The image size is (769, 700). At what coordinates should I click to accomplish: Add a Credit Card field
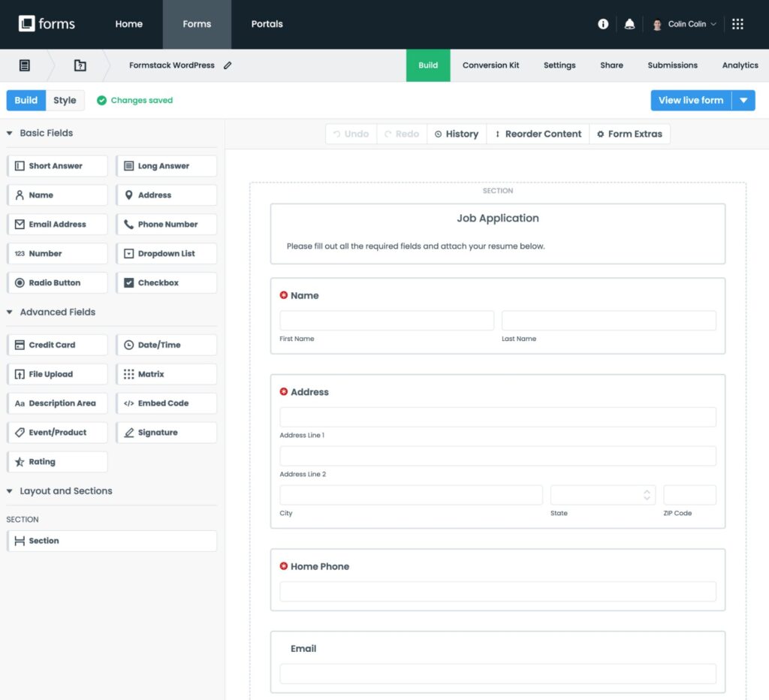coord(57,344)
